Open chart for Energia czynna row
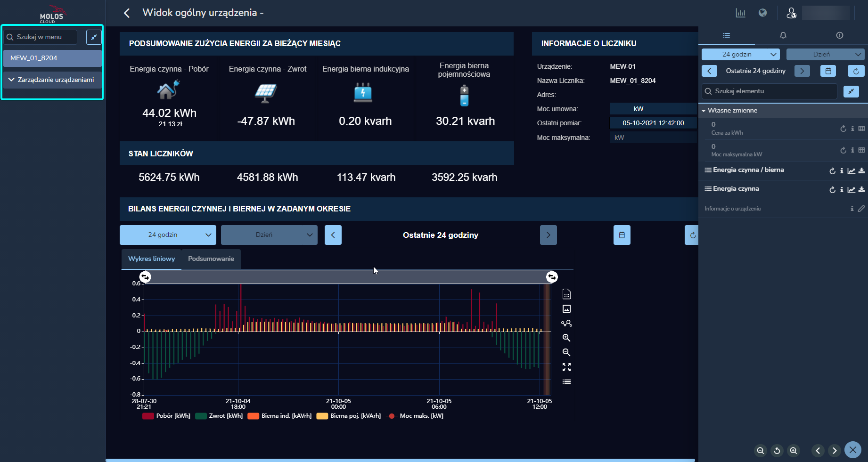Image resolution: width=868 pixels, height=462 pixels. click(x=851, y=190)
